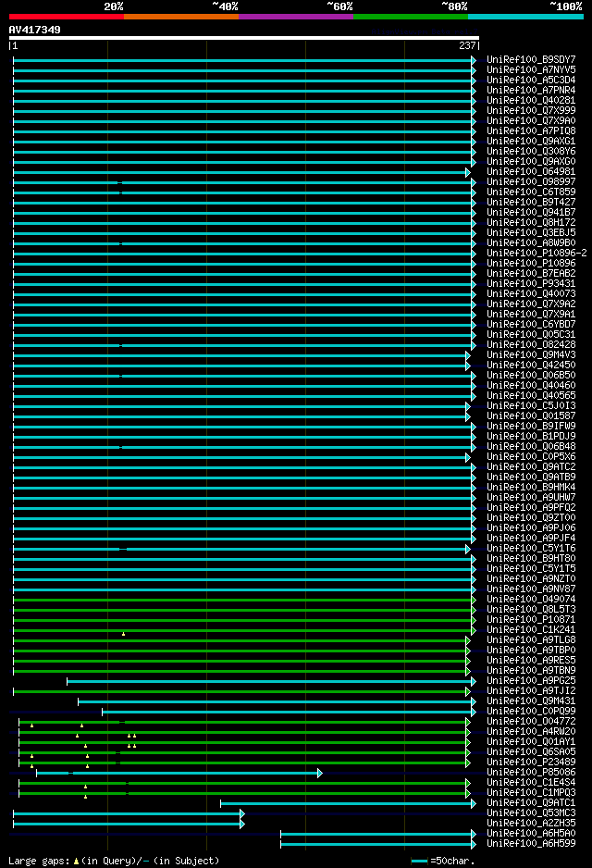Image resolution: width=592 pixels, height=868 pixels.
Task: Select hit UniRef100_Q9M431
Action: tap(531, 701)
